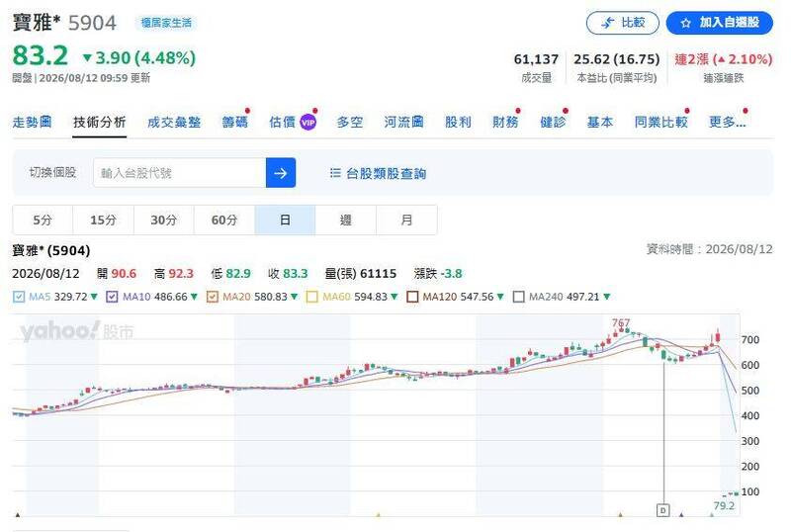
Task: Click the purple VIP badge icon
Action: point(308,123)
